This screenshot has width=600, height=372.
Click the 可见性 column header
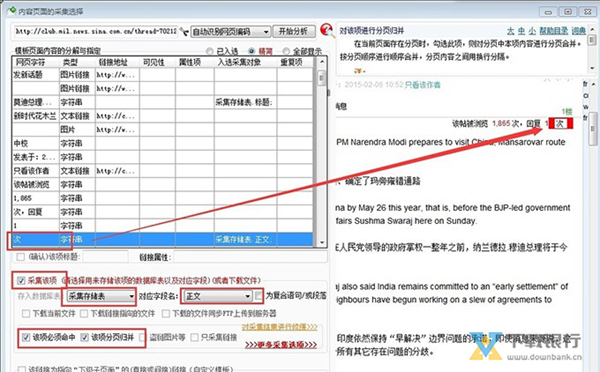[x=158, y=62]
